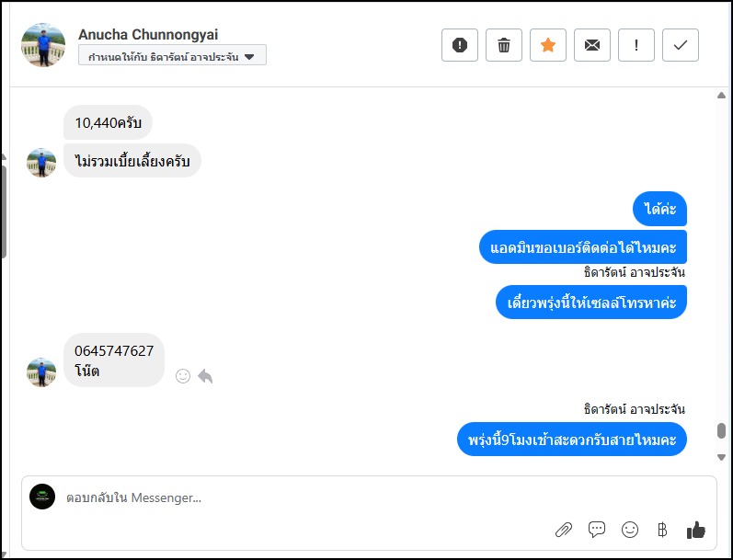
Task: Click the page avatar beside reply box
Action: click(x=42, y=497)
